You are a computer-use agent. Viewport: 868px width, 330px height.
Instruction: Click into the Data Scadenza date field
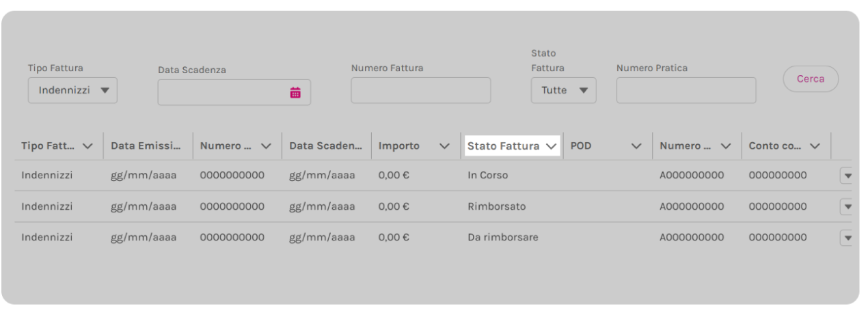point(234,93)
